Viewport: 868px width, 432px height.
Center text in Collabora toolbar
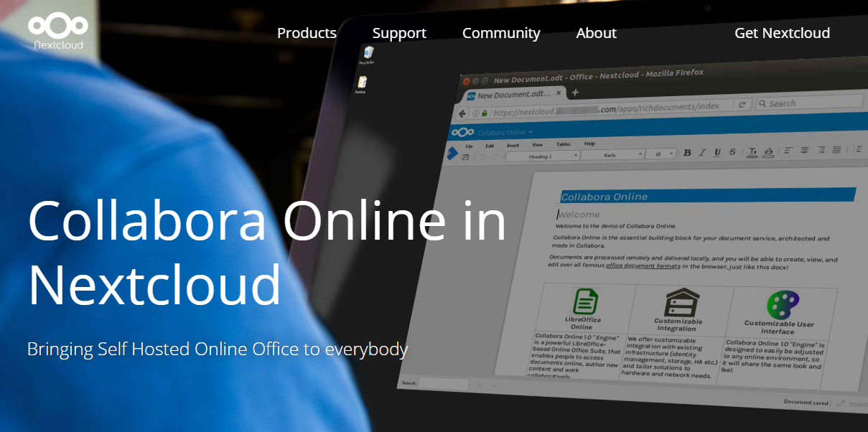pyautogui.click(x=804, y=150)
